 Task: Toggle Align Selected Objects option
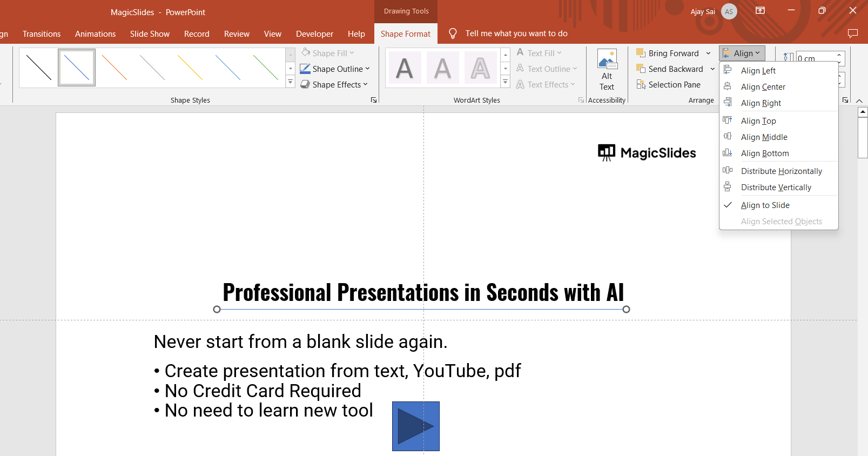coord(779,222)
